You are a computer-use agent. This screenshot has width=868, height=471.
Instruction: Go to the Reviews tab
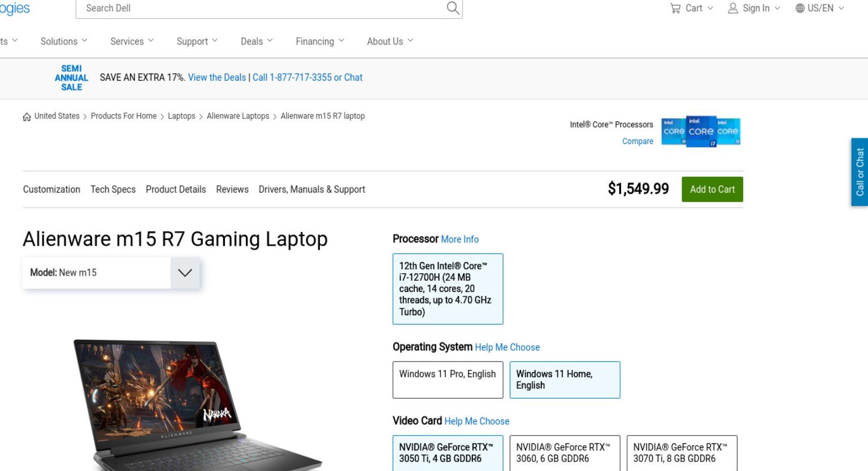click(x=232, y=189)
